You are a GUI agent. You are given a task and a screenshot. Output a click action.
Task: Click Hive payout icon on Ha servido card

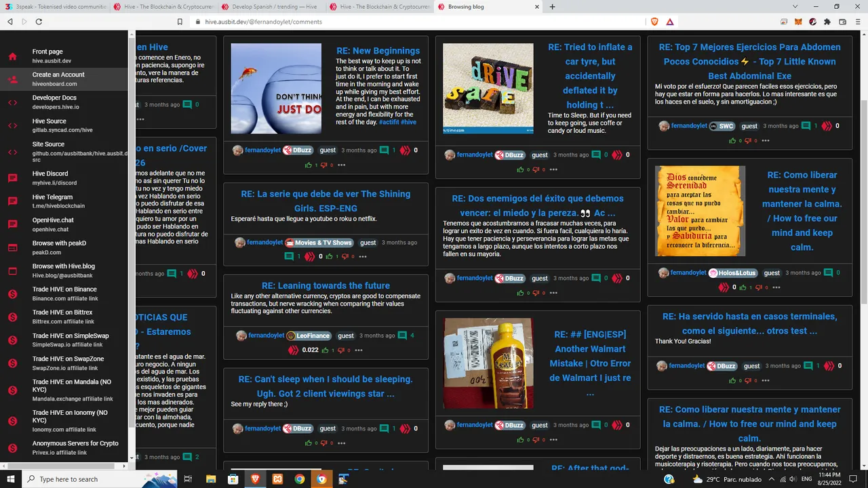(x=829, y=366)
